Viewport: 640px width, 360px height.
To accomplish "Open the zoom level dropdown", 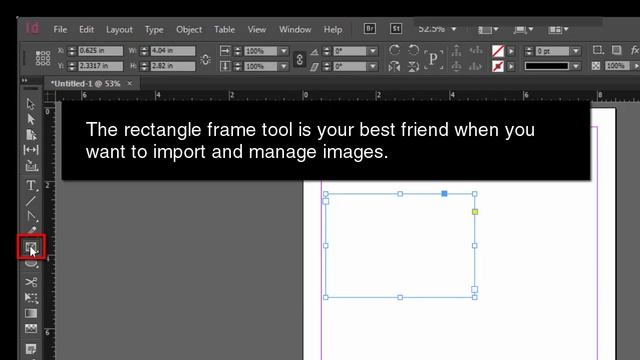I will pyautogui.click(x=453, y=29).
